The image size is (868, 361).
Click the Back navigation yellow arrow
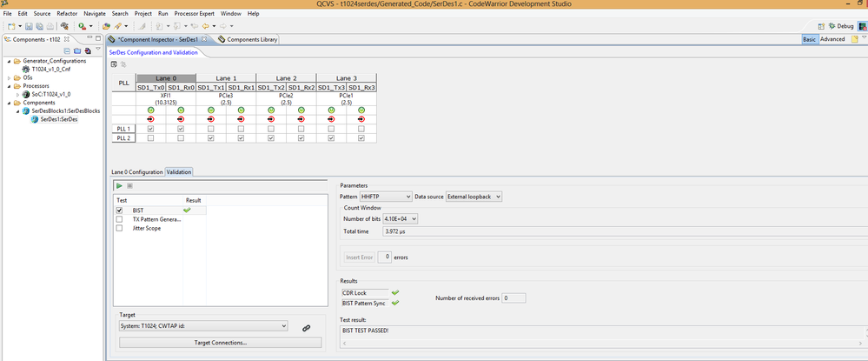(x=205, y=26)
